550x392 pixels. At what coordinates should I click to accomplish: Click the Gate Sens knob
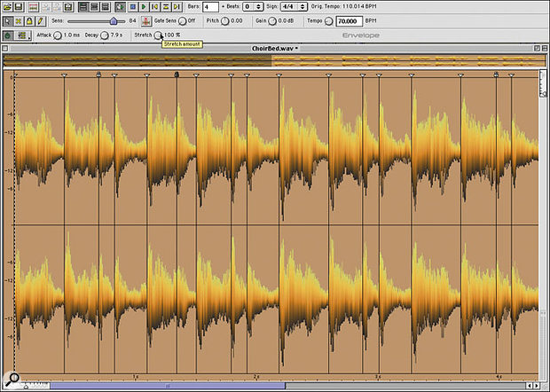182,21
